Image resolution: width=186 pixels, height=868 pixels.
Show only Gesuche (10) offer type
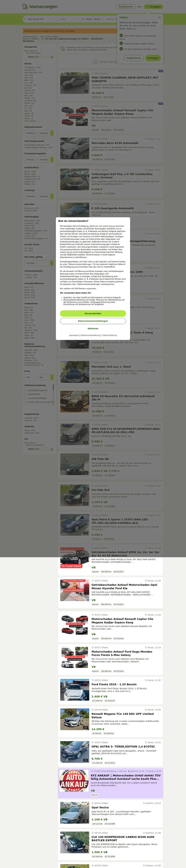(30, 421)
